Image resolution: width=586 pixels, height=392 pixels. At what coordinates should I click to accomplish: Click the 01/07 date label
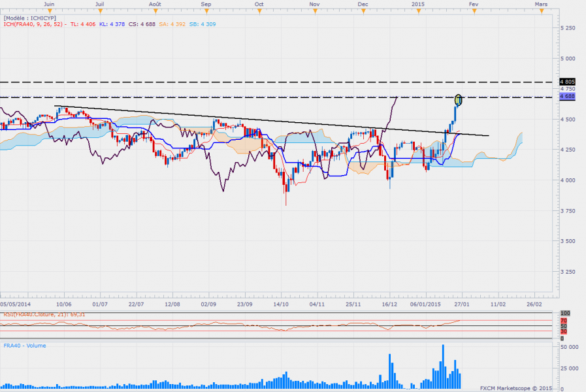pos(100,304)
